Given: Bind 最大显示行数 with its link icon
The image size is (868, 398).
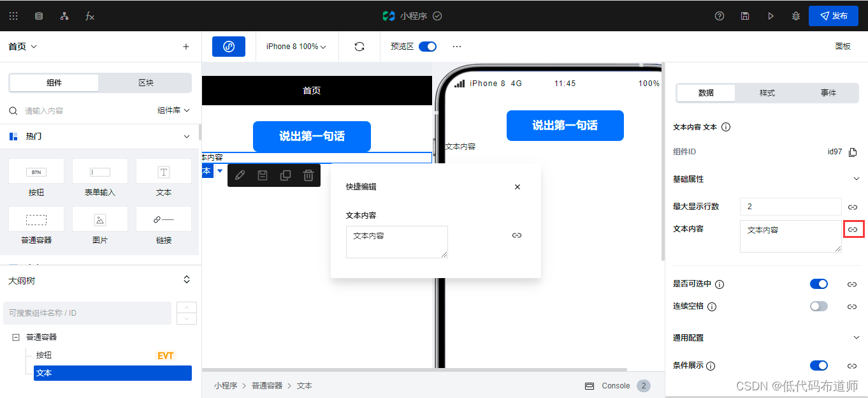Looking at the screenshot, I should point(853,207).
